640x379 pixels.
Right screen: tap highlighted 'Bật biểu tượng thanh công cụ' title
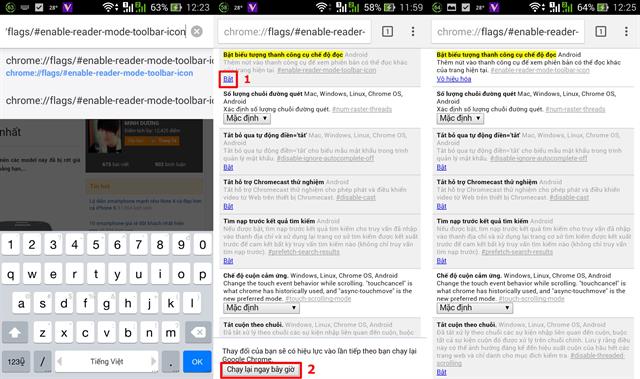pos(496,54)
